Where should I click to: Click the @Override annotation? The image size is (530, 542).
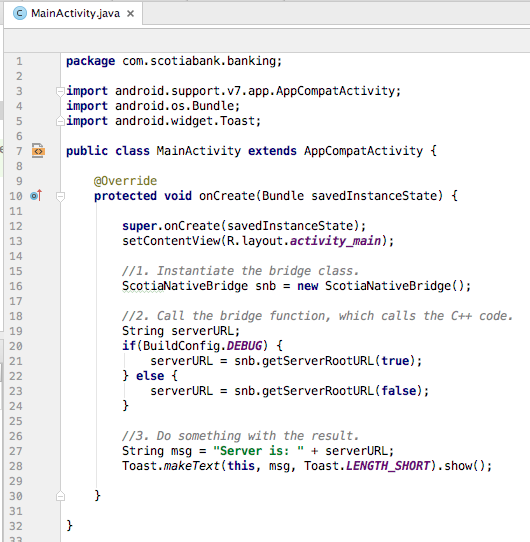coord(125,181)
